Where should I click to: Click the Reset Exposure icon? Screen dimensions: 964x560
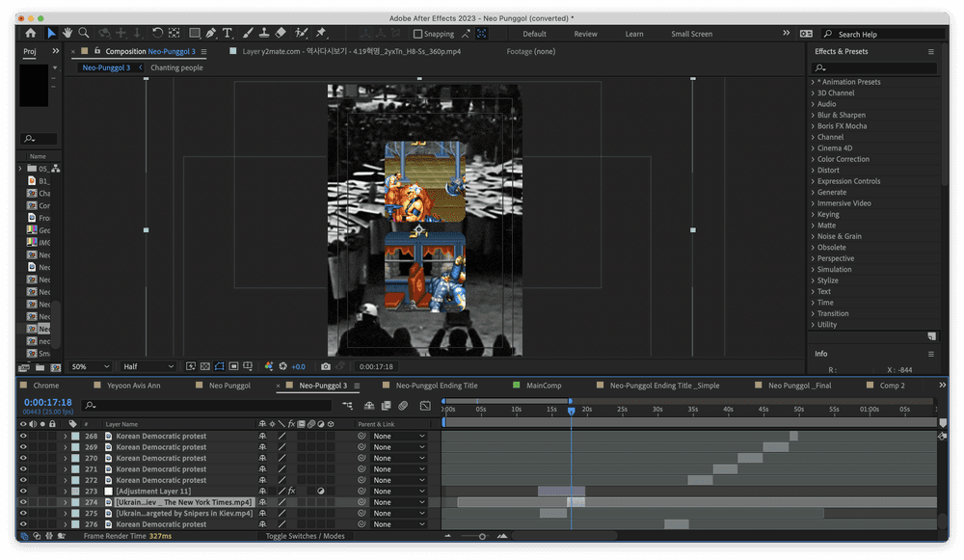click(x=282, y=366)
